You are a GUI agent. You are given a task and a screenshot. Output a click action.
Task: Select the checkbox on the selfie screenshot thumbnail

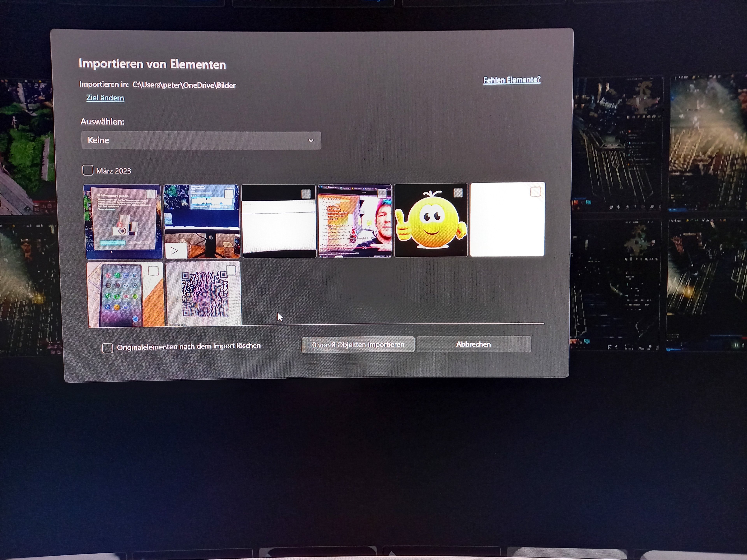382,193
